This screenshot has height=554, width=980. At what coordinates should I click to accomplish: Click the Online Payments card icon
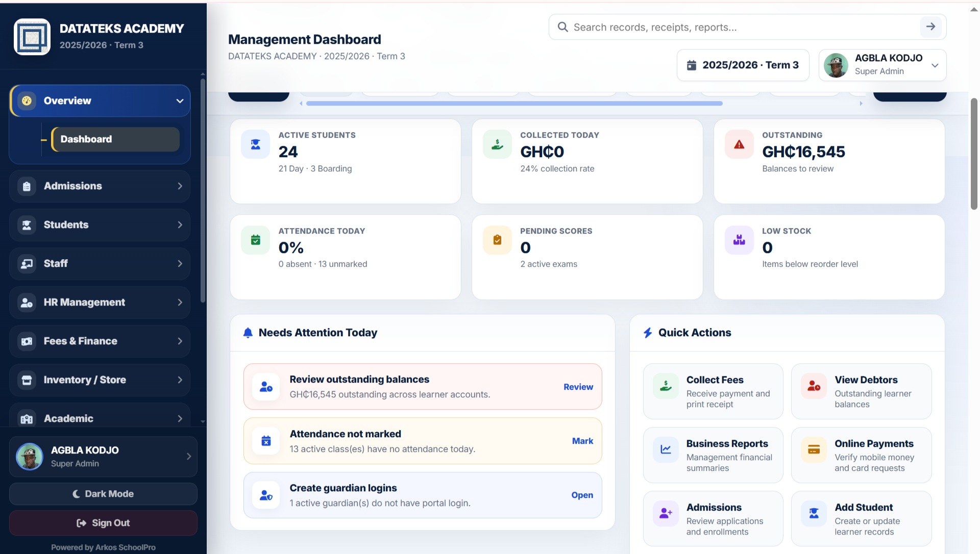(x=814, y=449)
